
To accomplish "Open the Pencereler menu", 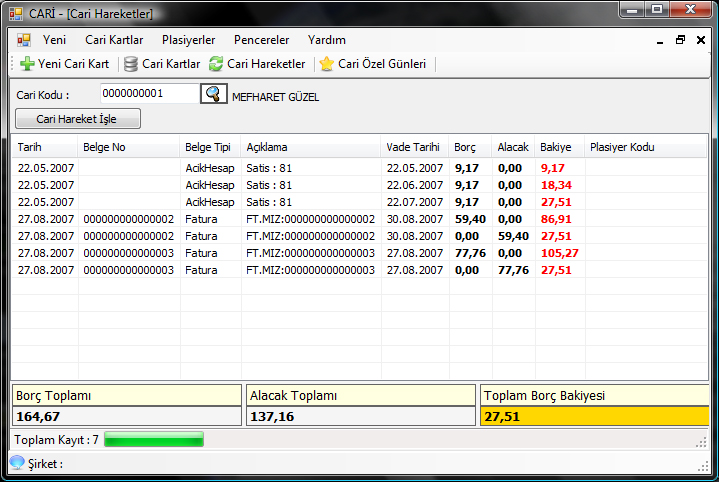I will [261, 40].
